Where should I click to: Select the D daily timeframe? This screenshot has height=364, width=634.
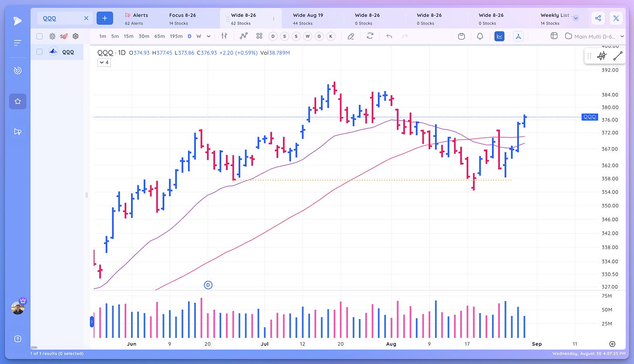189,36
